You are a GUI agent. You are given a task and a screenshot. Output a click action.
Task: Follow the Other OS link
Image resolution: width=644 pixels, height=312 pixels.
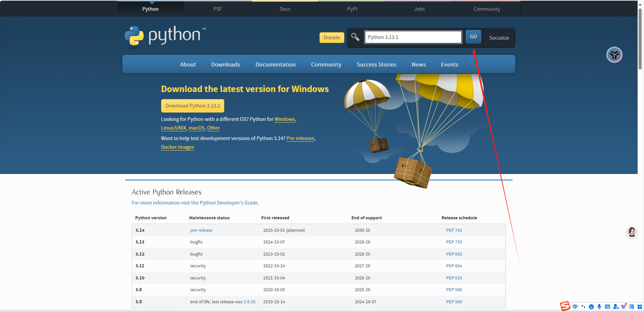coord(213,128)
